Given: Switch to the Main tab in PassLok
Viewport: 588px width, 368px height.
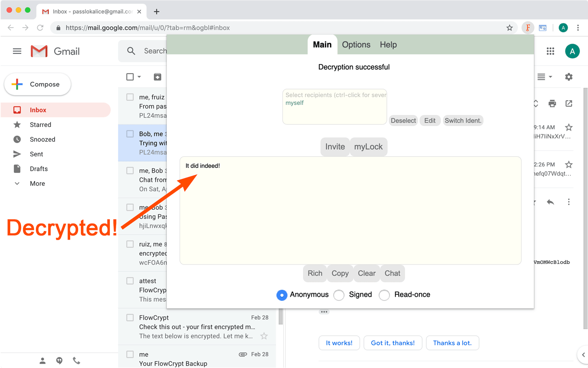Looking at the screenshot, I should [x=322, y=45].
